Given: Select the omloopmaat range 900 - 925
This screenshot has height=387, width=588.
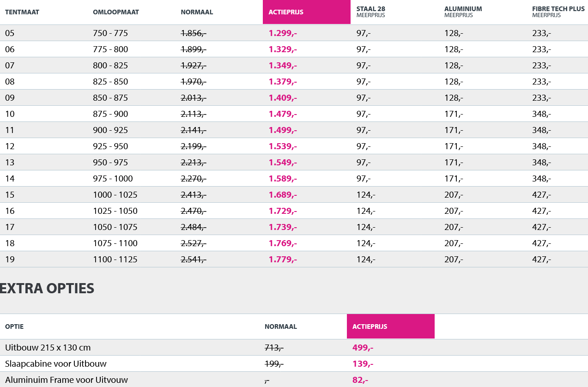Looking at the screenshot, I should pos(110,130).
